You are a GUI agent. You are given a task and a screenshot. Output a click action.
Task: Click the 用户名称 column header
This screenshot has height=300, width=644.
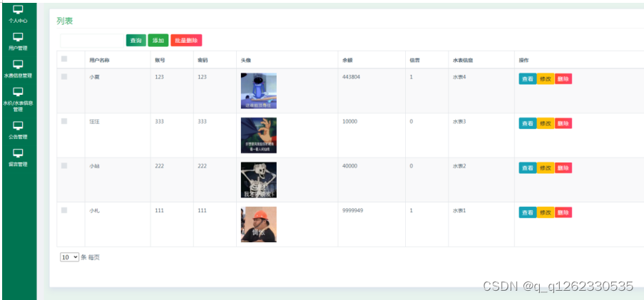coord(99,60)
